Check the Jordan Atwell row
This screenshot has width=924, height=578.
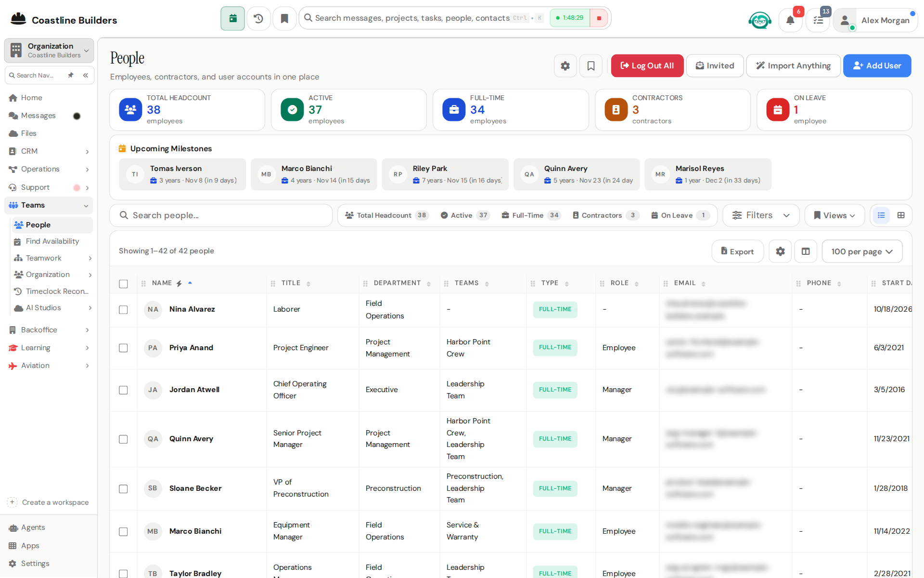click(x=123, y=390)
